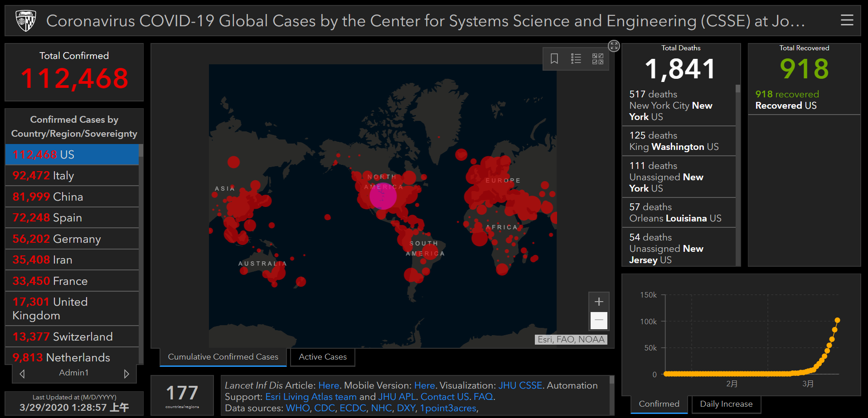Click the Contact US link
The width and height of the screenshot is (868, 418).
tap(445, 397)
